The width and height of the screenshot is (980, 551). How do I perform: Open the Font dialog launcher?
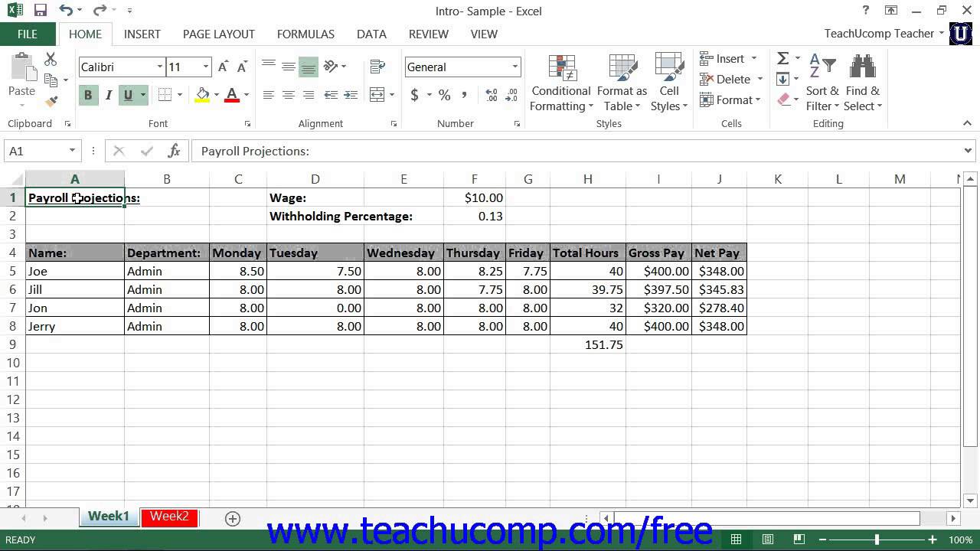pos(247,124)
